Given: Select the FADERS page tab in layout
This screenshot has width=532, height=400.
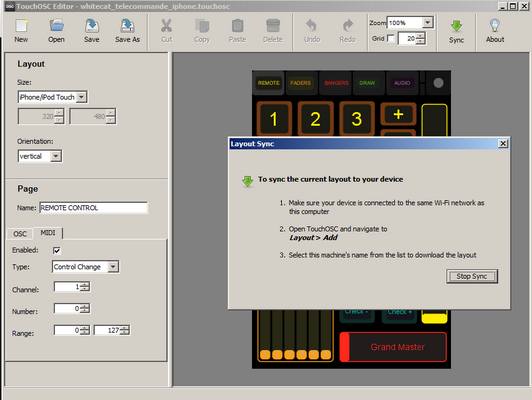Looking at the screenshot, I should [x=300, y=83].
